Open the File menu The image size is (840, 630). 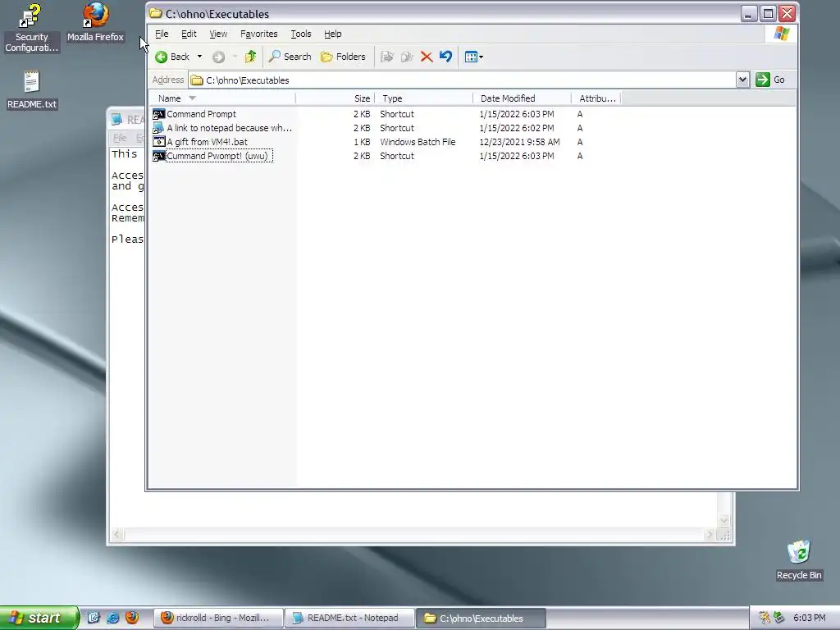162,34
